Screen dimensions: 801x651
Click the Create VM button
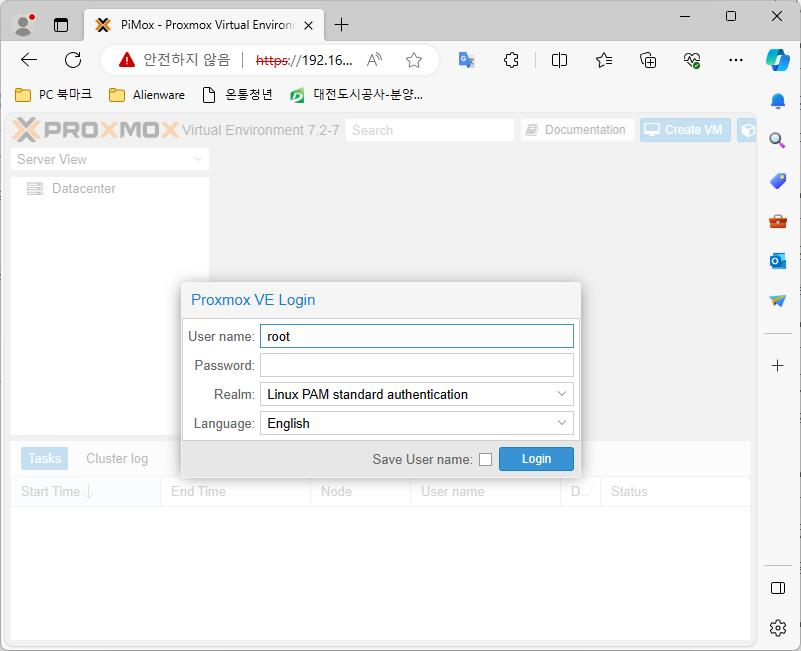685,130
